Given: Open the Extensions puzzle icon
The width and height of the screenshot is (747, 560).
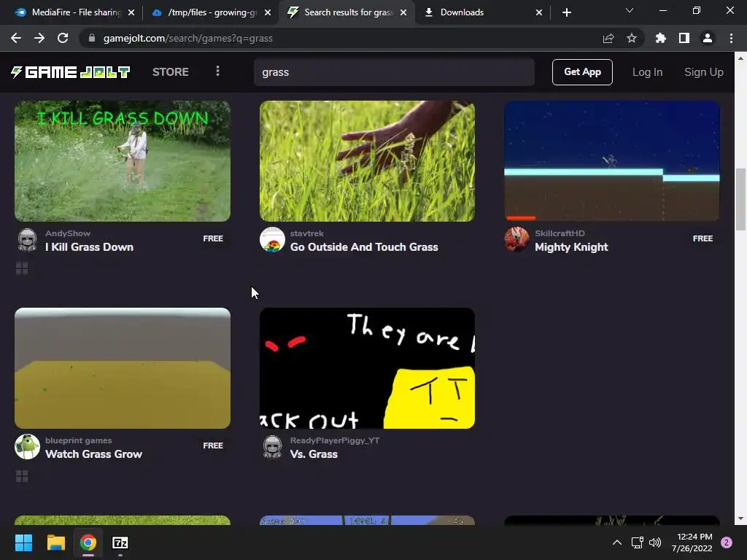Looking at the screenshot, I should click(x=661, y=38).
